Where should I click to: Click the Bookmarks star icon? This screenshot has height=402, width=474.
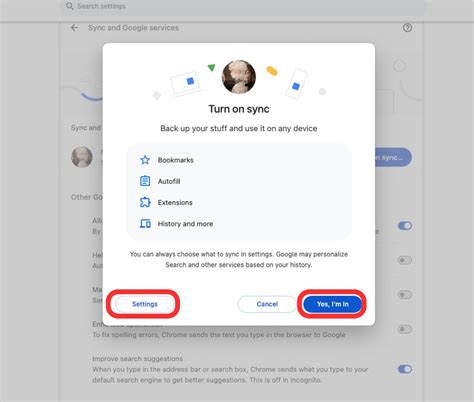coord(145,160)
